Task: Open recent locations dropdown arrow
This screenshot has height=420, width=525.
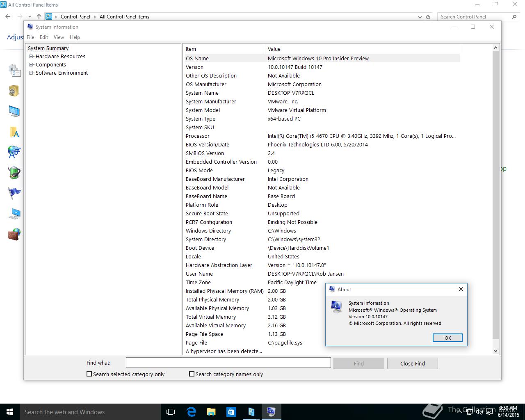Action: click(x=30, y=17)
